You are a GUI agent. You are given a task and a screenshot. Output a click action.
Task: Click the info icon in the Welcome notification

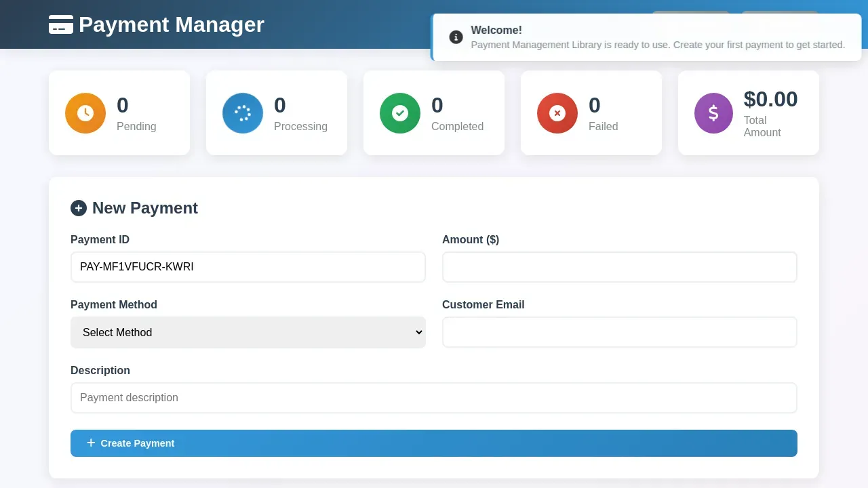click(x=455, y=37)
